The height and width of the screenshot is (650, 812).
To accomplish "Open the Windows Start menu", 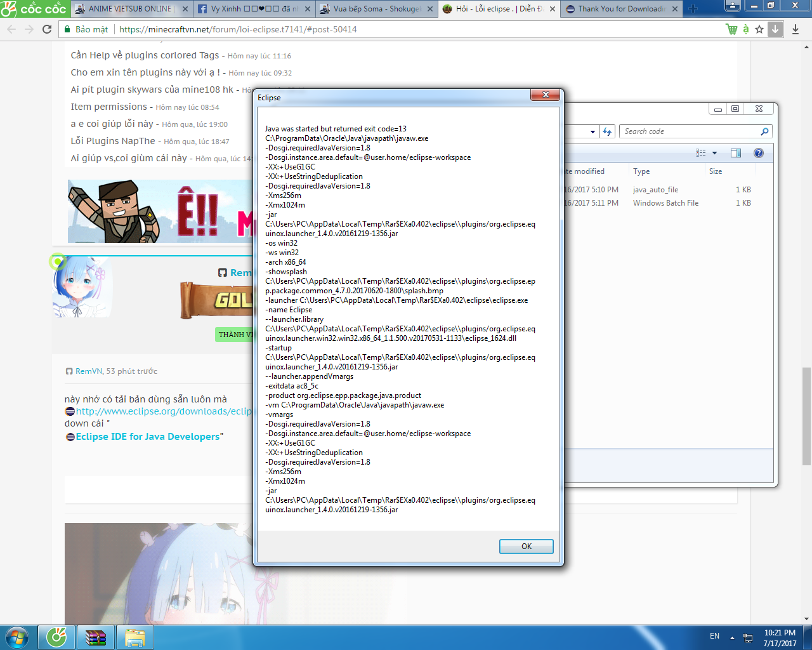I will coord(17,637).
